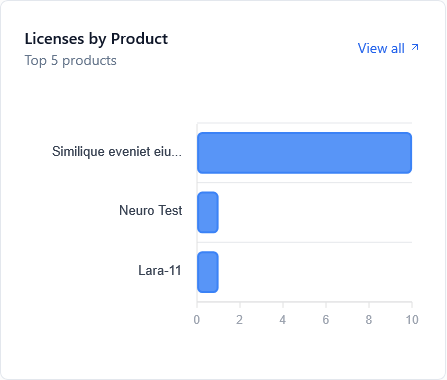
Task: Click the axis tick value 4
Action: click(283, 320)
